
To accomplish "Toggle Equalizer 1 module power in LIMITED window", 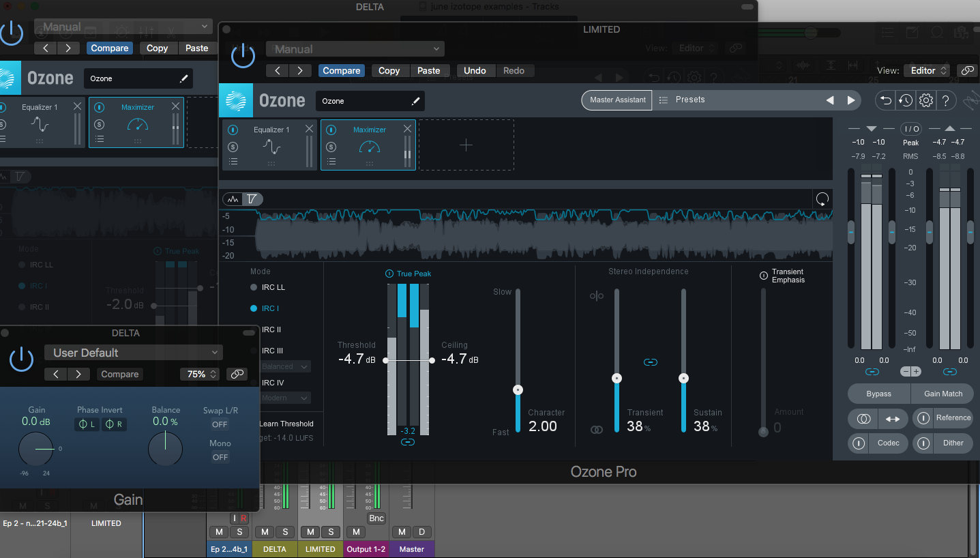I will pos(233,130).
